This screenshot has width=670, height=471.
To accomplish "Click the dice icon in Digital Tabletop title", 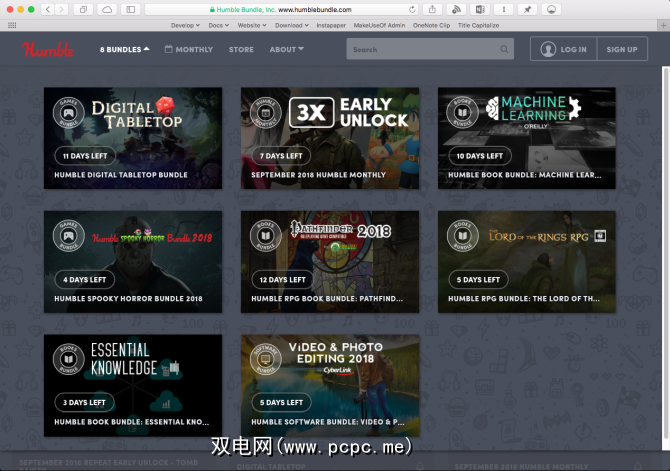I will tap(165, 106).
